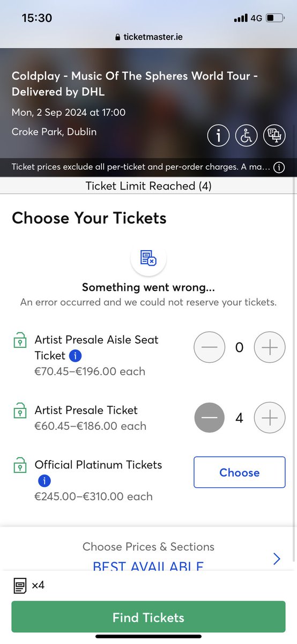
Task: Show info for Artist Presale Aisle Seat
Action: tap(76, 355)
